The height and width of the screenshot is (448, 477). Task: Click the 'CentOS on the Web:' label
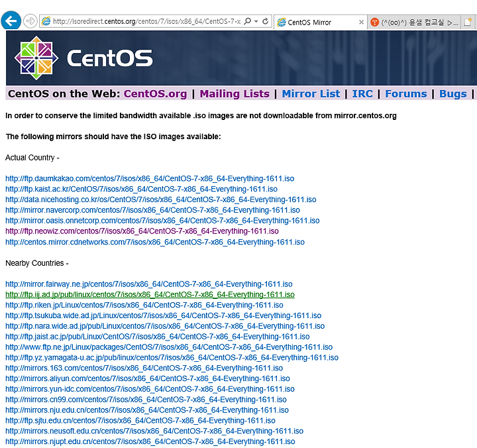tap(64, 93)
